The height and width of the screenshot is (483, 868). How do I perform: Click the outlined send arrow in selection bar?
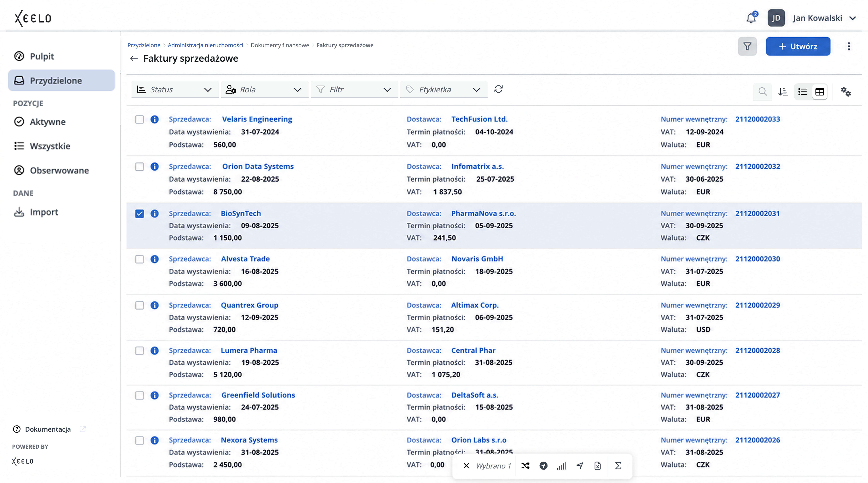(580, 466)
